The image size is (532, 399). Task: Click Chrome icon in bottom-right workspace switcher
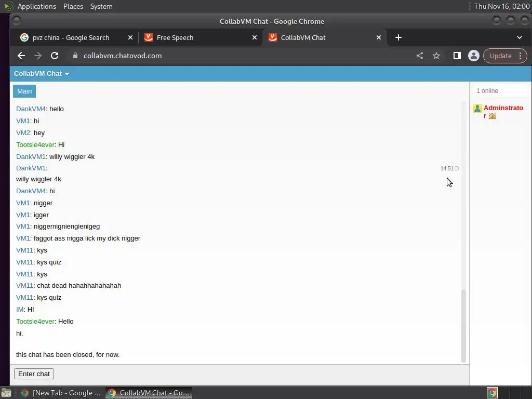492,393
